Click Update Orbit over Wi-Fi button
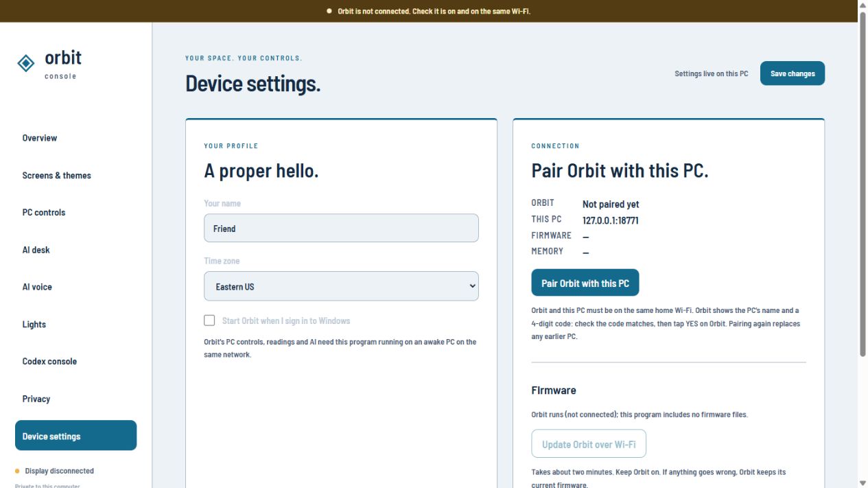Screen dimensions: 868x488 pos(589,444)
